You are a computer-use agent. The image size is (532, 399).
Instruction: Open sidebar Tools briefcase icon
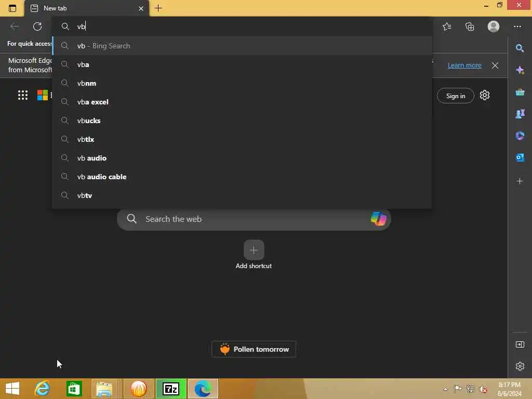coord(520,92)
